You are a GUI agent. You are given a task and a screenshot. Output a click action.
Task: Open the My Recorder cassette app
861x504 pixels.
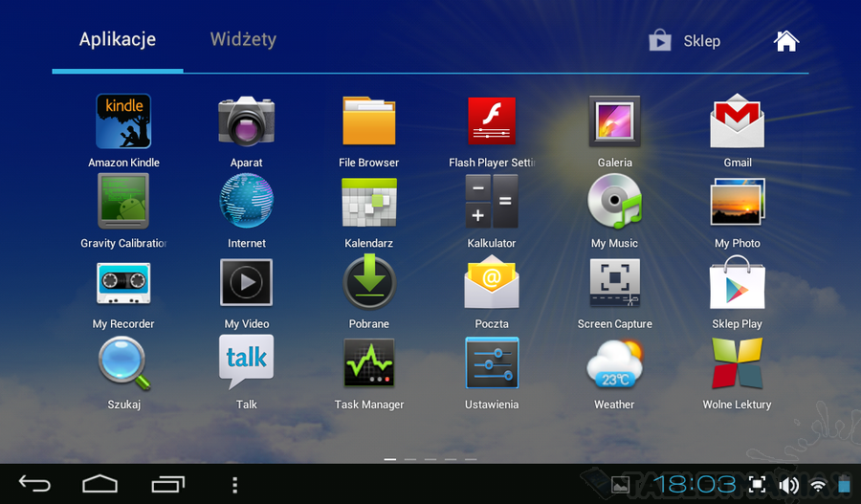(x=123, y=283)
